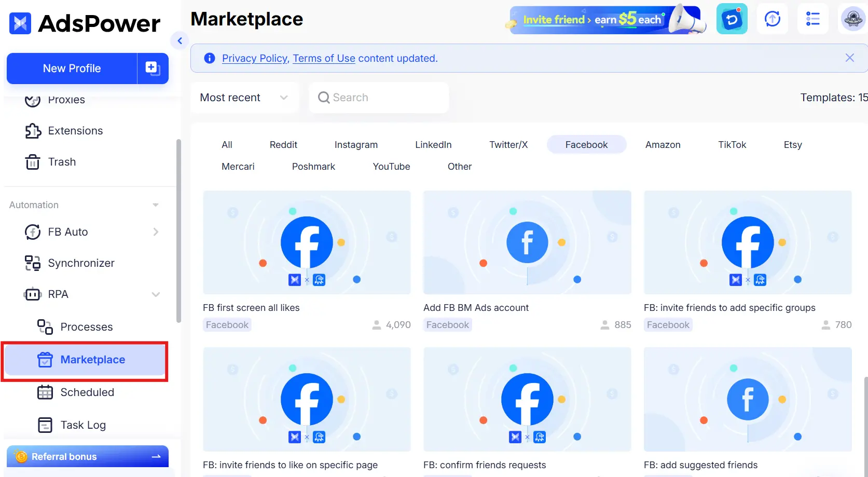Click the New Profile button
Viewport: 868px width, 477px height.
tap(72, 69)
